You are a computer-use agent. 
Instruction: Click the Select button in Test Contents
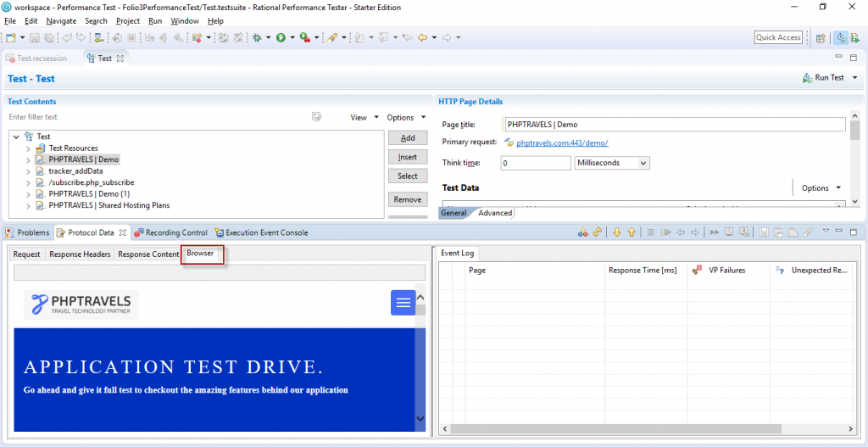click(408, 176)
